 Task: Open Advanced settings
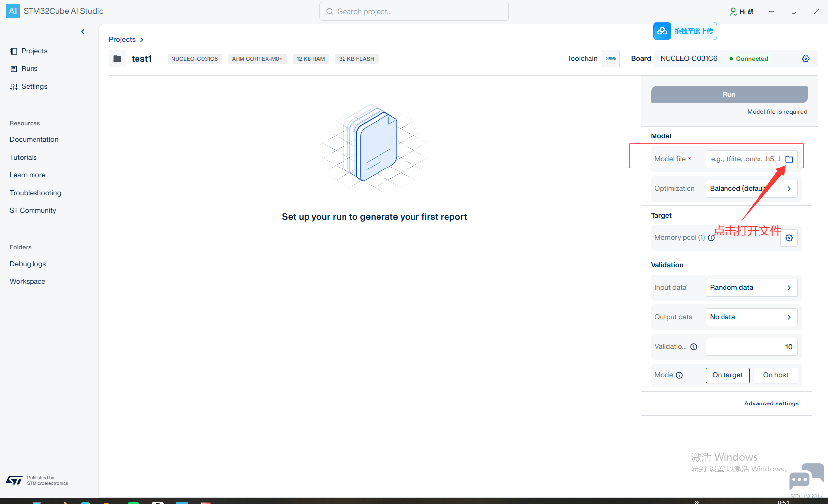(771, 403)
